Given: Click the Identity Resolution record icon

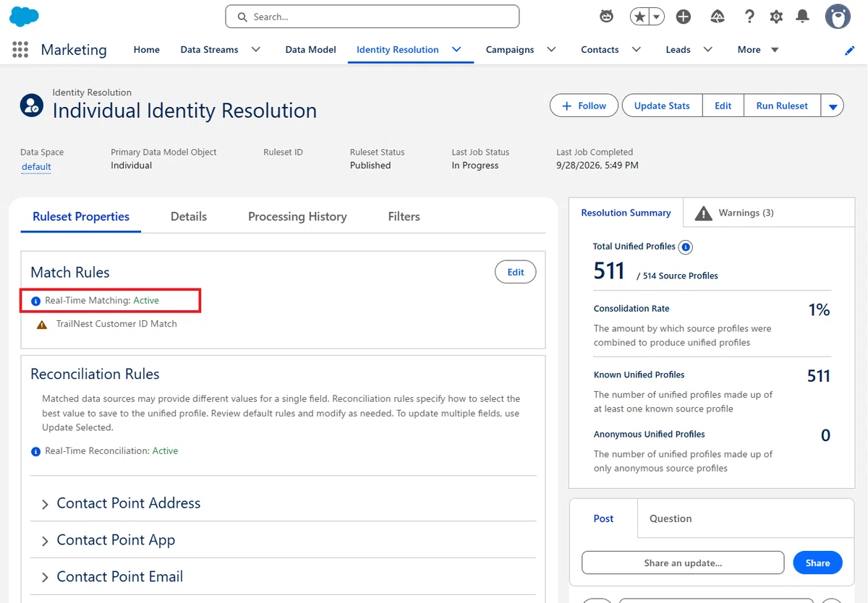Looking at the screenshot, I should [31, 106].
